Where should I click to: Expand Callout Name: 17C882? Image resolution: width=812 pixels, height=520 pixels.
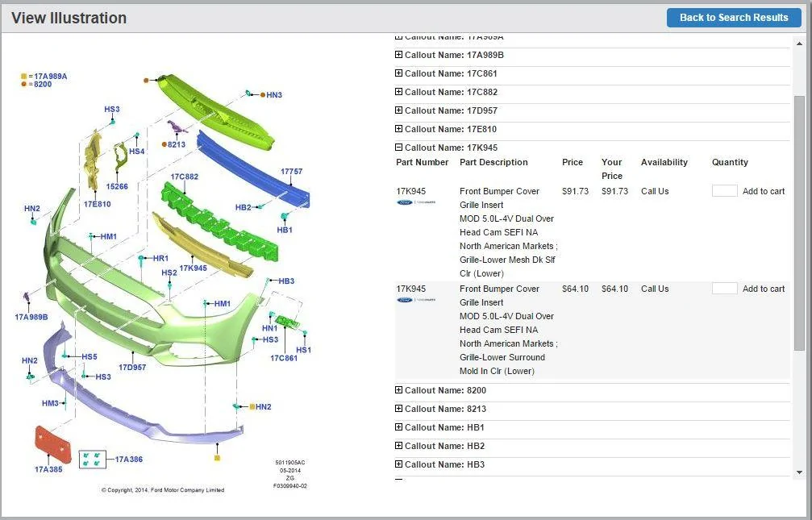[x=398, y=92]
